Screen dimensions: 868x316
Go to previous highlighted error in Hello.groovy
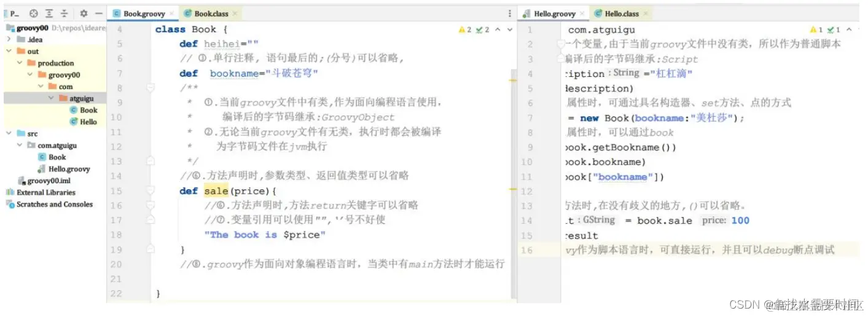(849, 30)
